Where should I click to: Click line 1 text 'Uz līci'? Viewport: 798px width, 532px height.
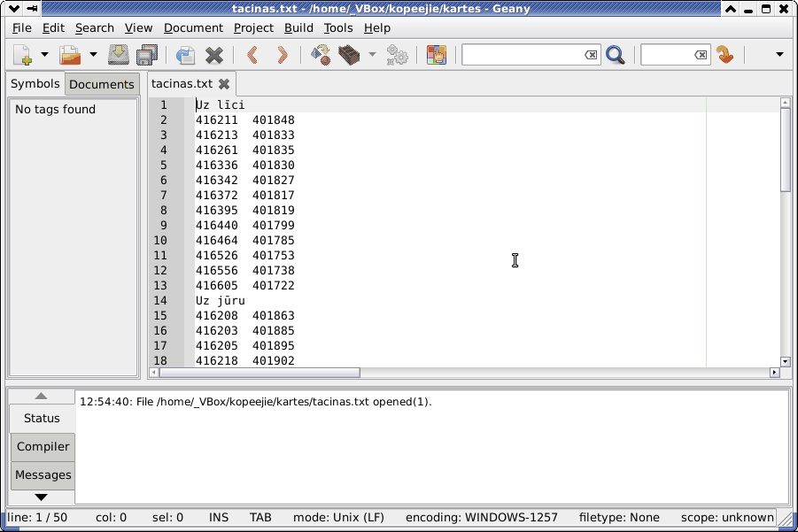[x=221, y=104]
